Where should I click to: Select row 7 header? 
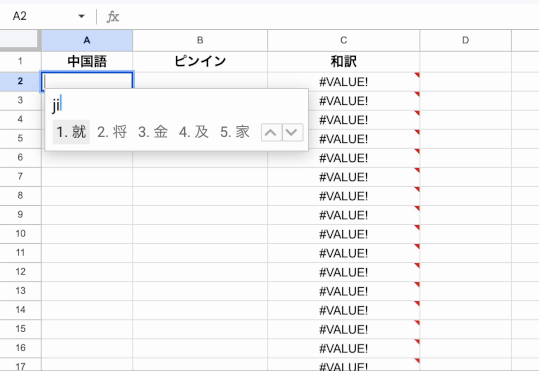point(20,177)
